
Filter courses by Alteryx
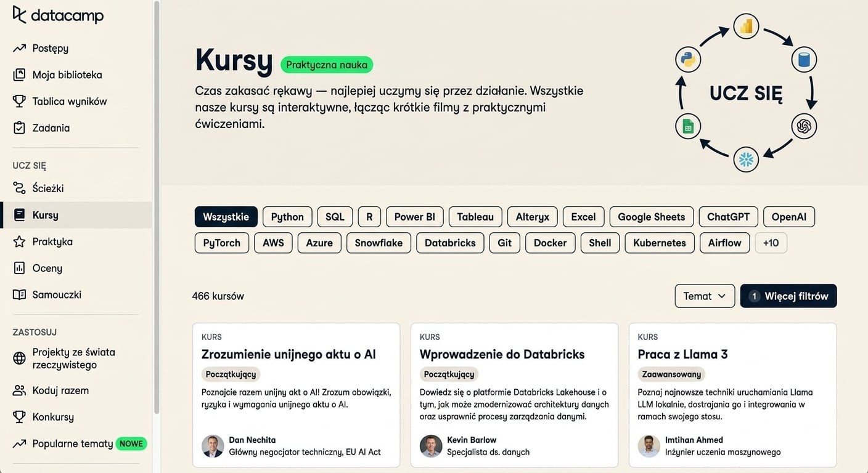[533, 217]
